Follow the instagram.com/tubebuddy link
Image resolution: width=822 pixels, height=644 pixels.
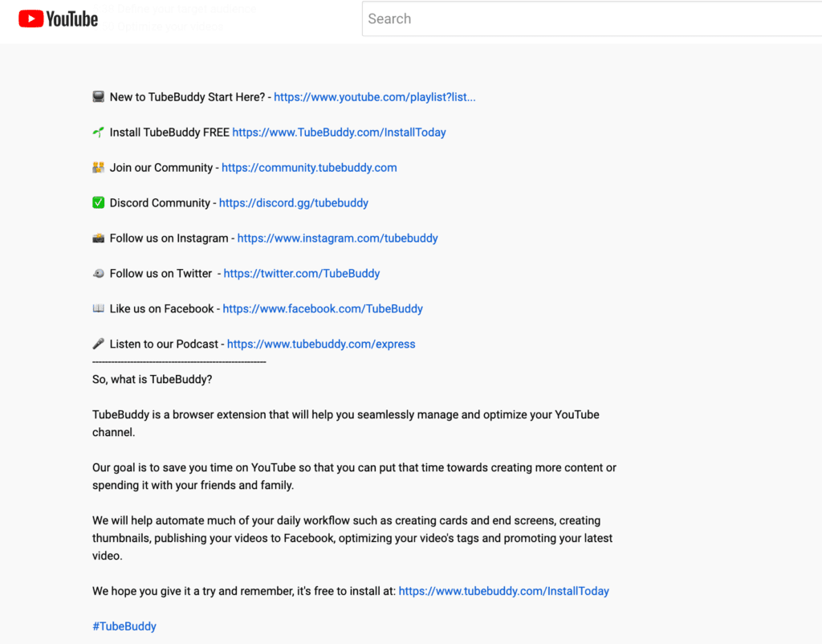pyautogui.click(x=337, y=238)
